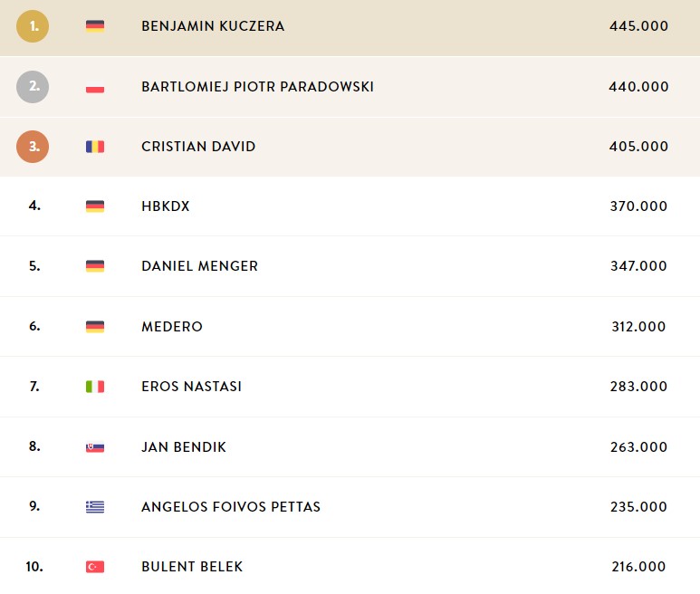Viewport: 700px width, 594px height.
Task: Select Jan Bendik player name
Action: click(x=184, y=447)
